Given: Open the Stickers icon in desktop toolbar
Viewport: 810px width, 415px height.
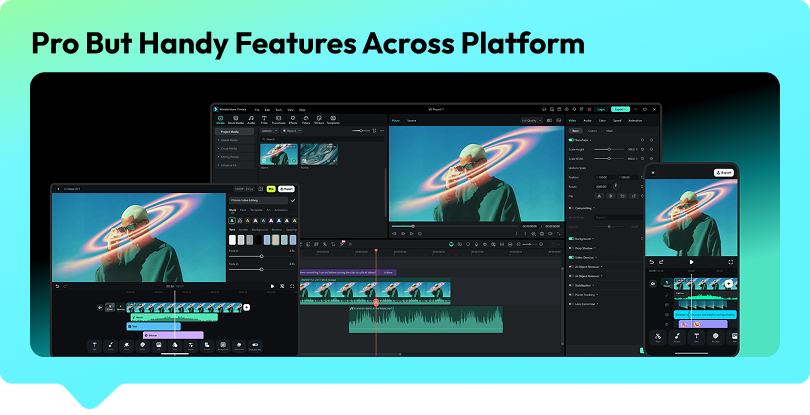Looking at the screenshot, I should pyautogui.click(x=319, y=120).
